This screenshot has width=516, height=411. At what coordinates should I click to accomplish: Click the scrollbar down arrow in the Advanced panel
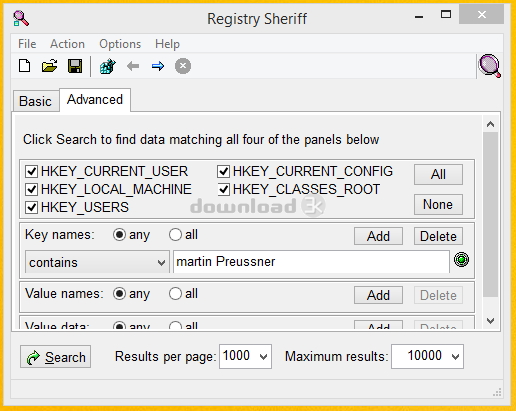[490, 321]
